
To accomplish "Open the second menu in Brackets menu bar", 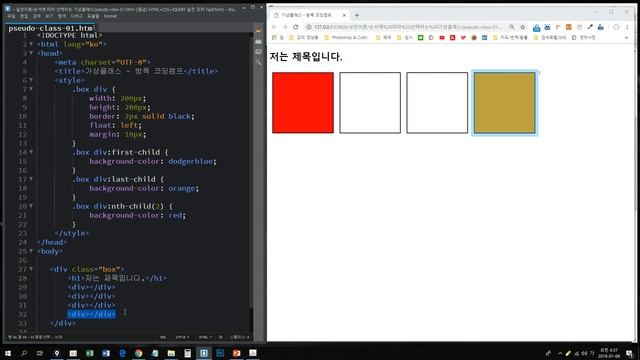I will tap(24, 16).
